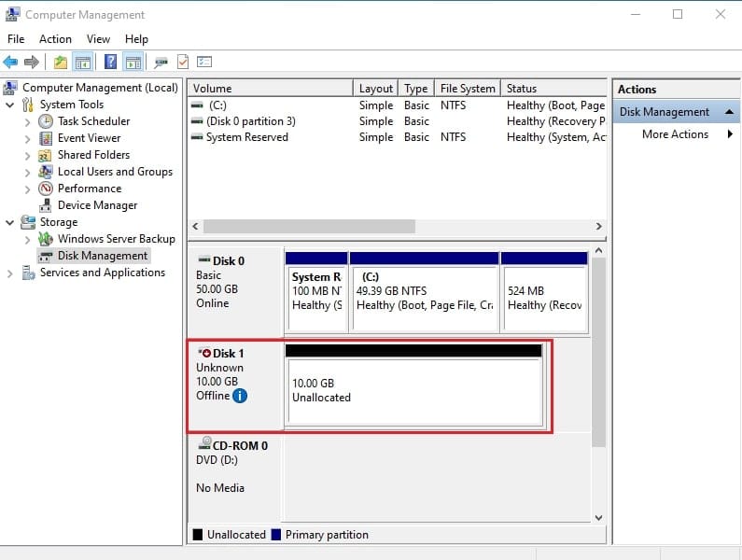The image size is (742, 560).
Task: Open the Help toolbar icon
Action: point(110,62)
